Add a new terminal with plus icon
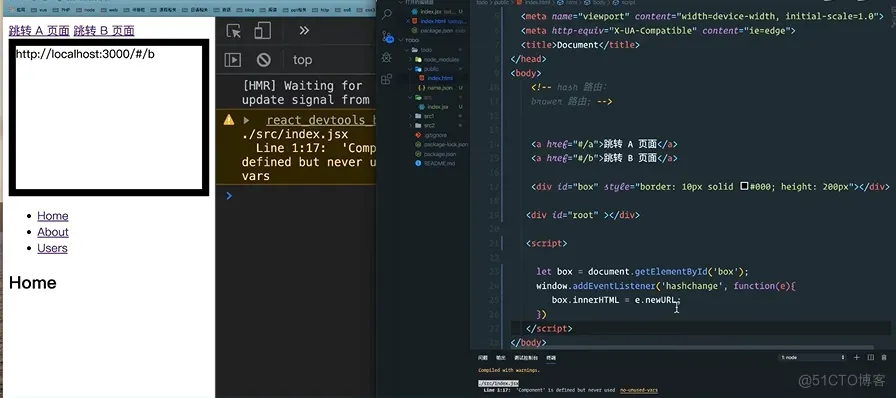Viewport: 896px width, 398px height. point(856,357)
